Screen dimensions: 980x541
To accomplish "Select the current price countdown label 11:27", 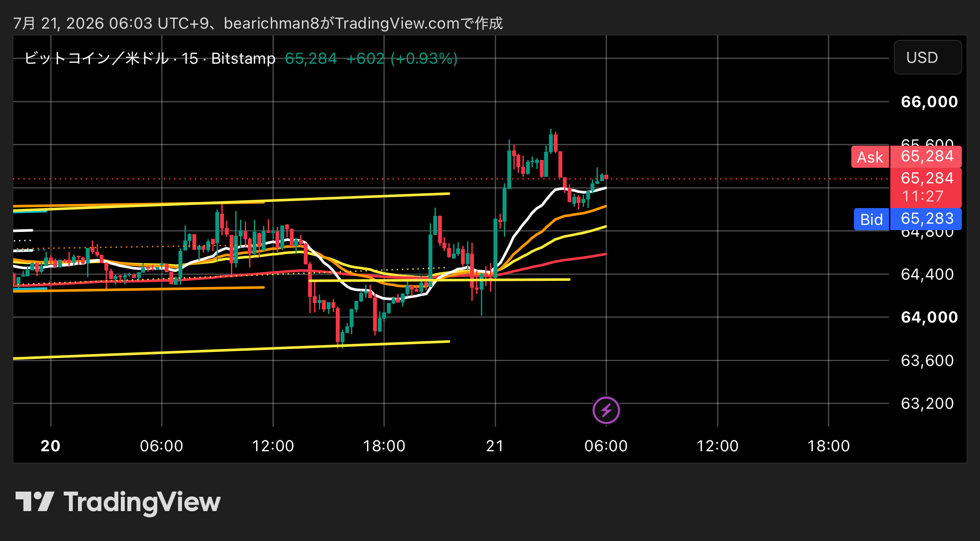I will [922, 196].
